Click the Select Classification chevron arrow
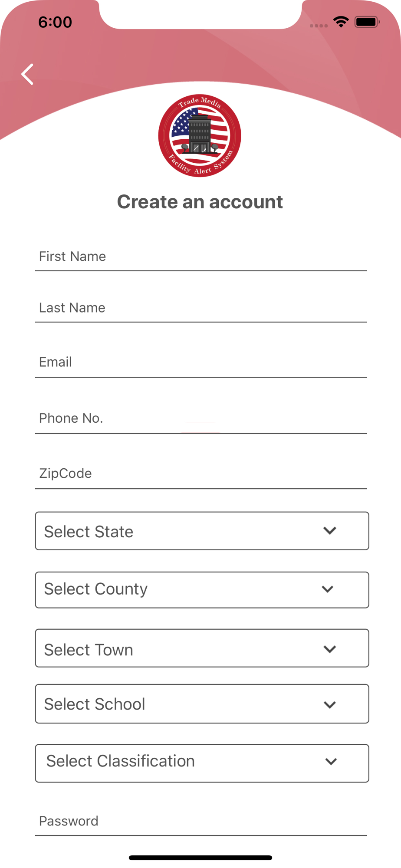Screen dimensions: 401x868 pyautogui.click(x=331, y=761)
